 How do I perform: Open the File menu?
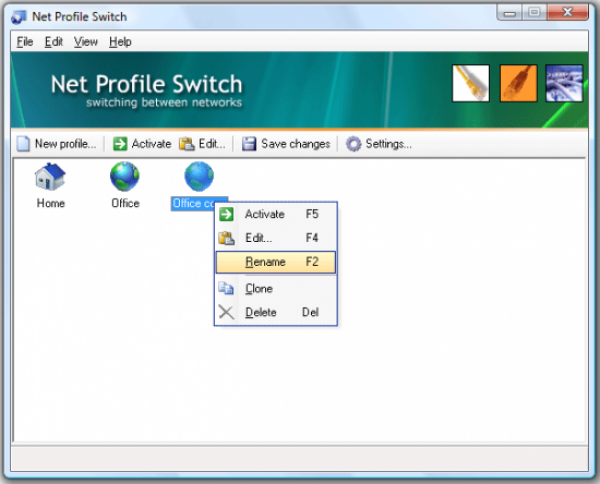click(x=25, y=42)
